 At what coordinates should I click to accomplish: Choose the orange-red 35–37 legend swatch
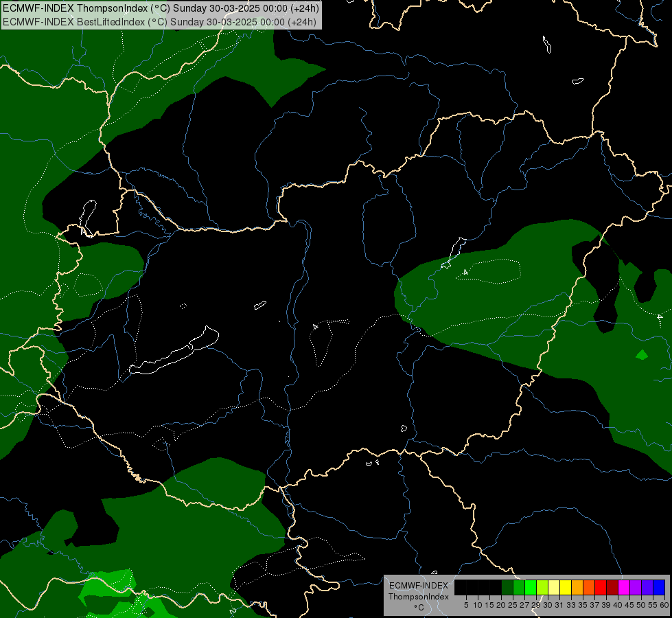[x=589, y=587]
